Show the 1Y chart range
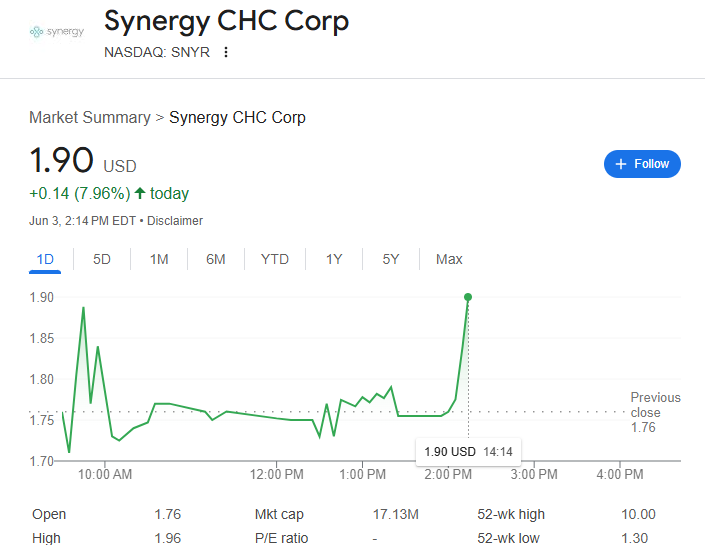This screenshot has width=705, height=545. coord(334,259)
